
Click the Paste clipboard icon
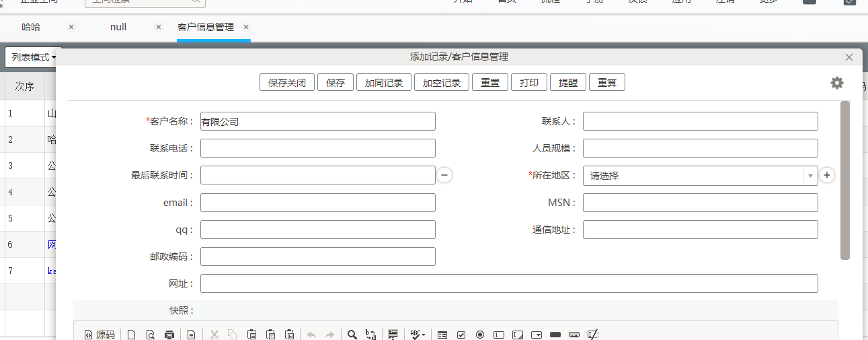pos(251,334)
